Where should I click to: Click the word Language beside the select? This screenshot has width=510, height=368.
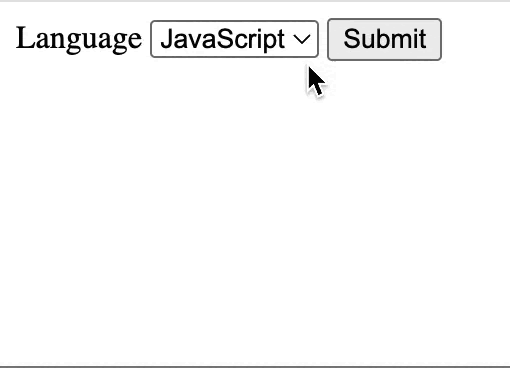point(79,39)
